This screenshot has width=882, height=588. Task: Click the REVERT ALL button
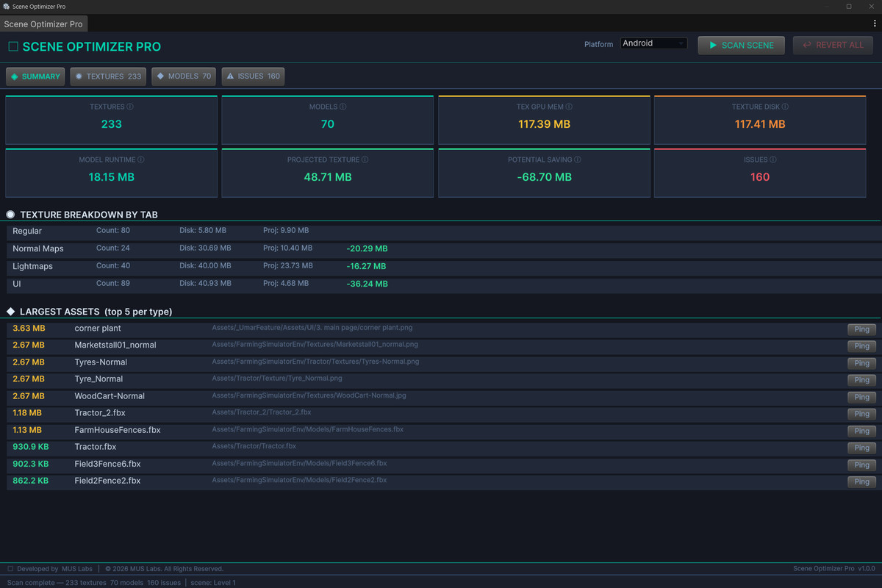(x=833, y=45)
